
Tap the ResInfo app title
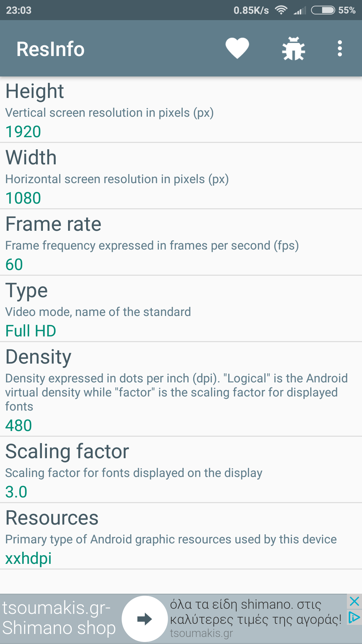point(50,49)
